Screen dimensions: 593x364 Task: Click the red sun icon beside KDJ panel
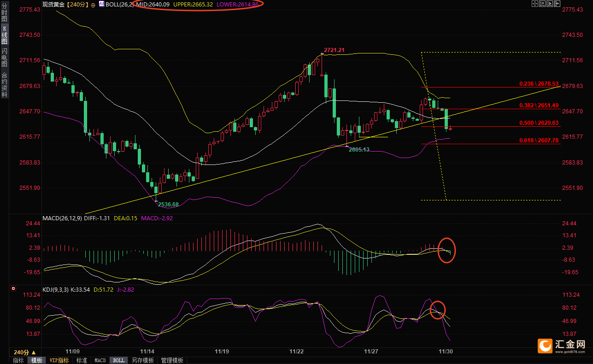(13, 289)
